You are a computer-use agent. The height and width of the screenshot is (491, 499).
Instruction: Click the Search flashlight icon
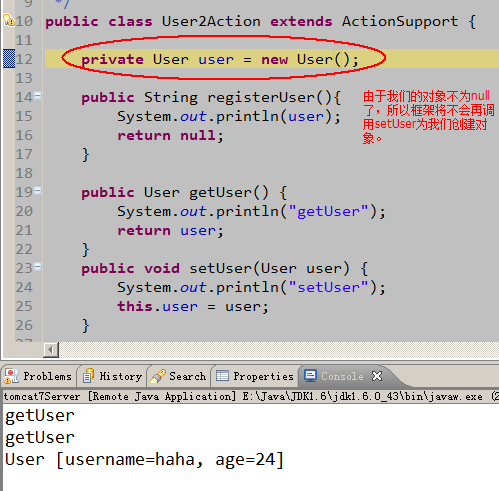pos(158,376)
